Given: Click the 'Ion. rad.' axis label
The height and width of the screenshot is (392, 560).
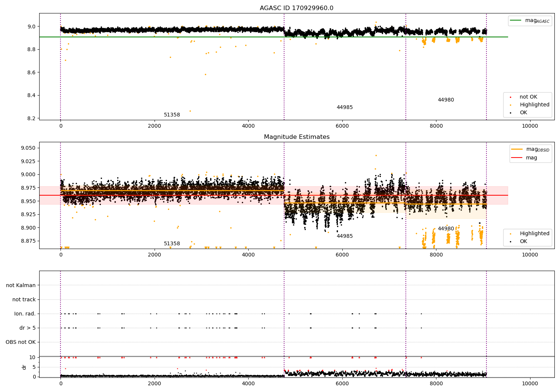Looking at the screenshot, I should 25,314.
